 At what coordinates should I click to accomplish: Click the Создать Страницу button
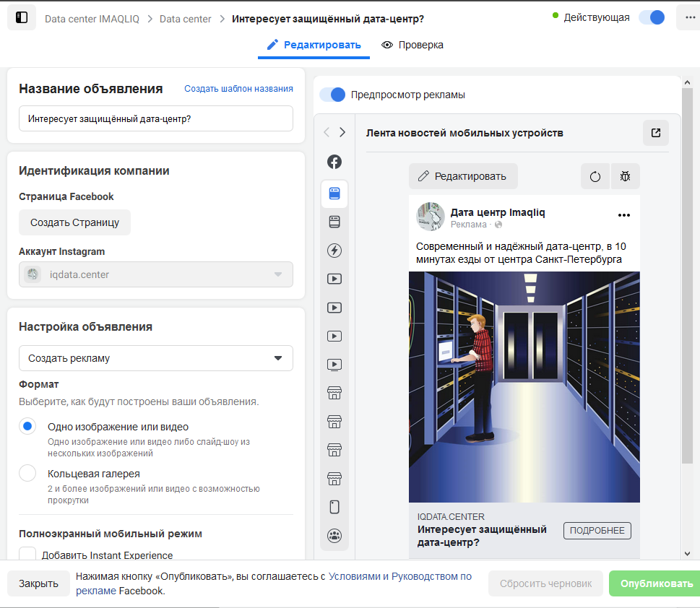tap(74, 222)
